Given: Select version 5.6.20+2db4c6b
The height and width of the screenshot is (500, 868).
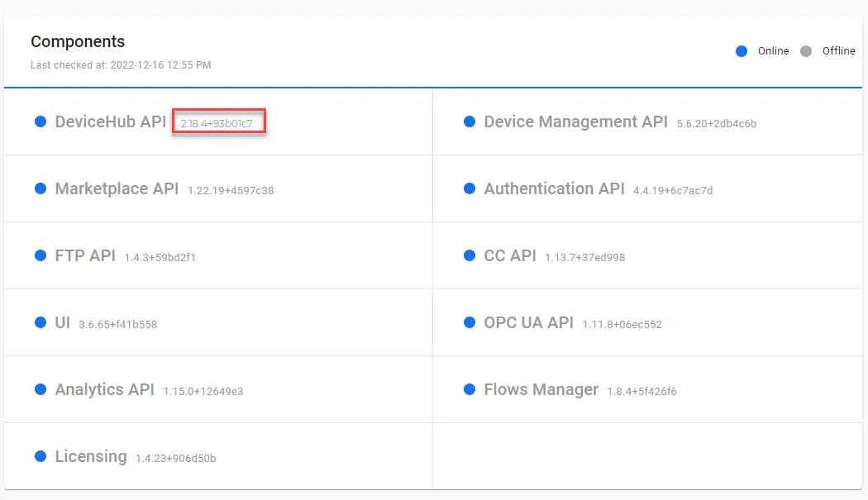Looking at the screenshot, I should (x=717, y=123).
